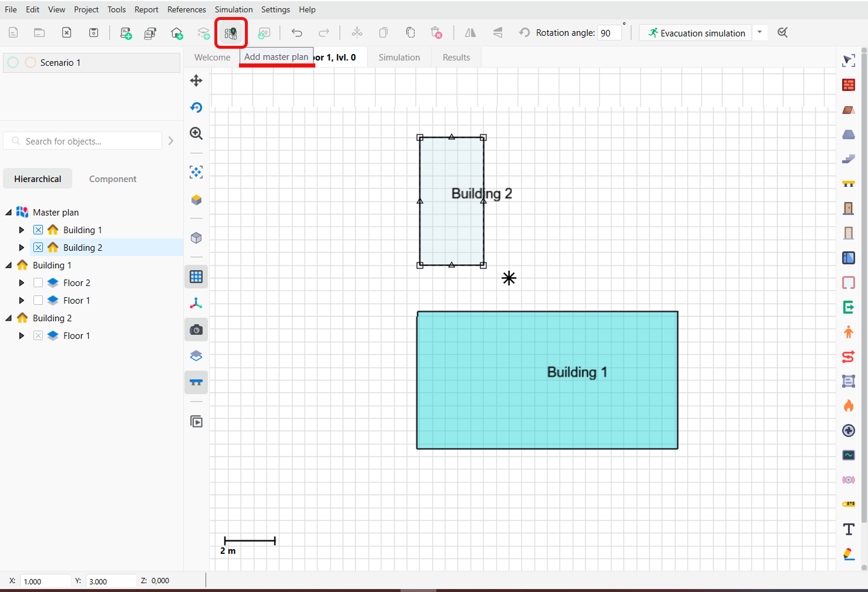
Task: Click the camera snapshot icon
Action: [196, 330]
